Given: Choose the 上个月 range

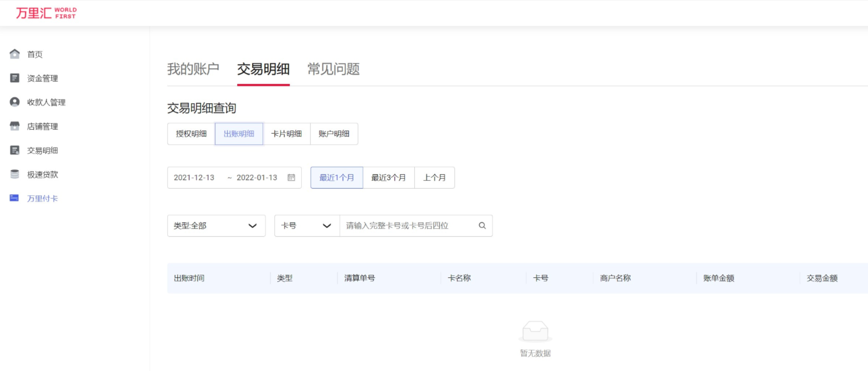Looking at the screenshot, I should (x=434, y=178).
